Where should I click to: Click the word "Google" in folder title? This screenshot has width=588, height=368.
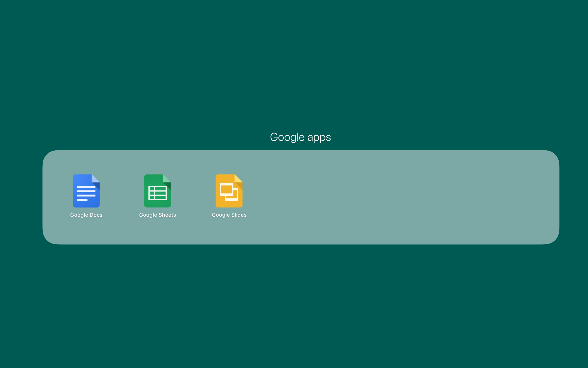287,137
